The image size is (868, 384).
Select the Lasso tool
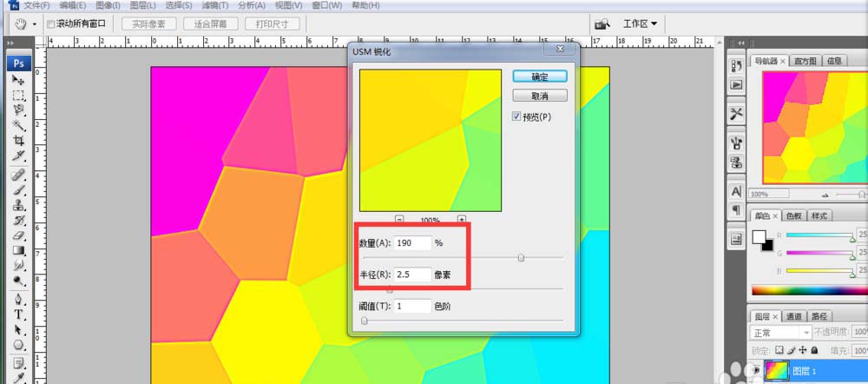(18, 109)
